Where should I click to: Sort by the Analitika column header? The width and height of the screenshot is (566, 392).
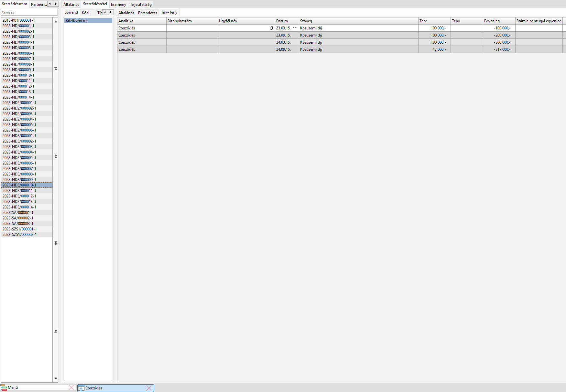(142, 21)
